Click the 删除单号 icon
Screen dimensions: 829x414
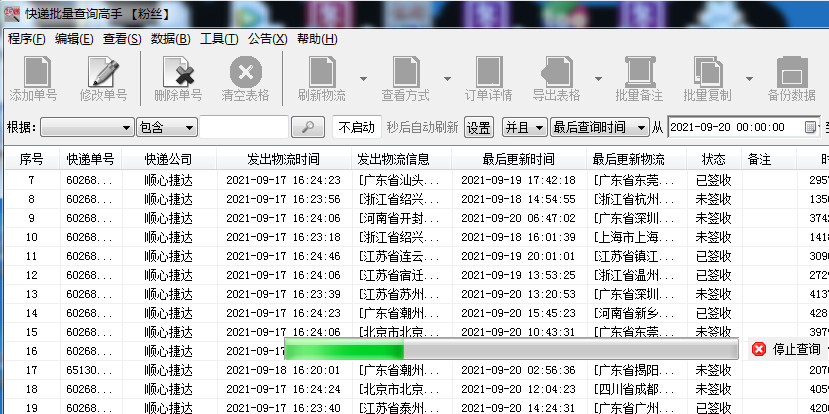pyautogui.click(x=179, y=71)
